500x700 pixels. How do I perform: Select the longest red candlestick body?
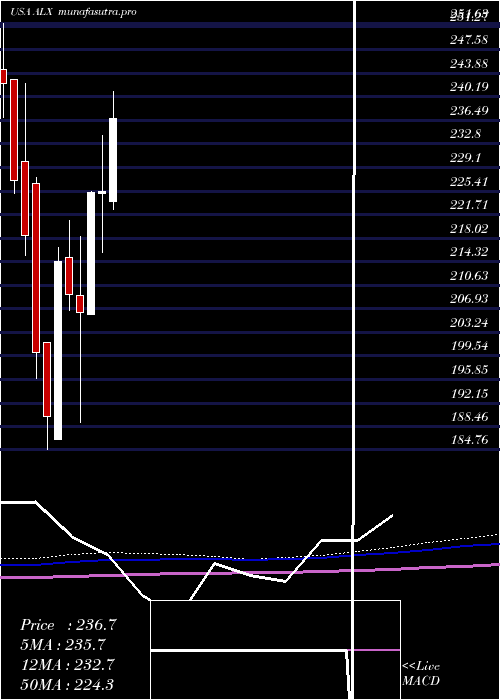pos(36,268)
